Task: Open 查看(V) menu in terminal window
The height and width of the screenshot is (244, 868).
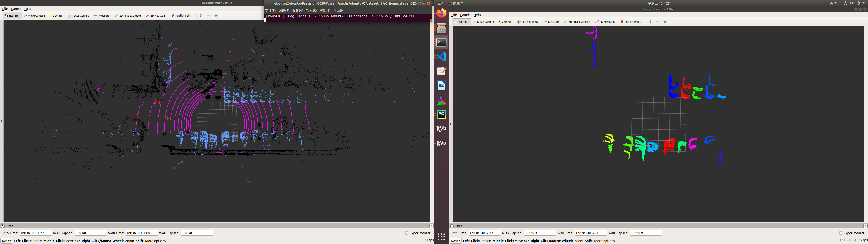Action: tap(297, 10)
